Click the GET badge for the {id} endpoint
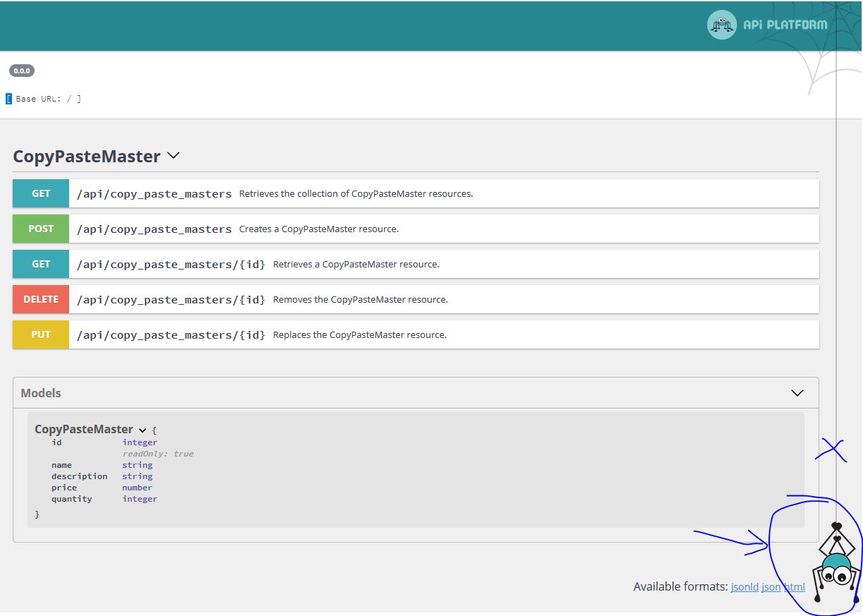This screenshot has width=863, height=616. click(41, 264)
